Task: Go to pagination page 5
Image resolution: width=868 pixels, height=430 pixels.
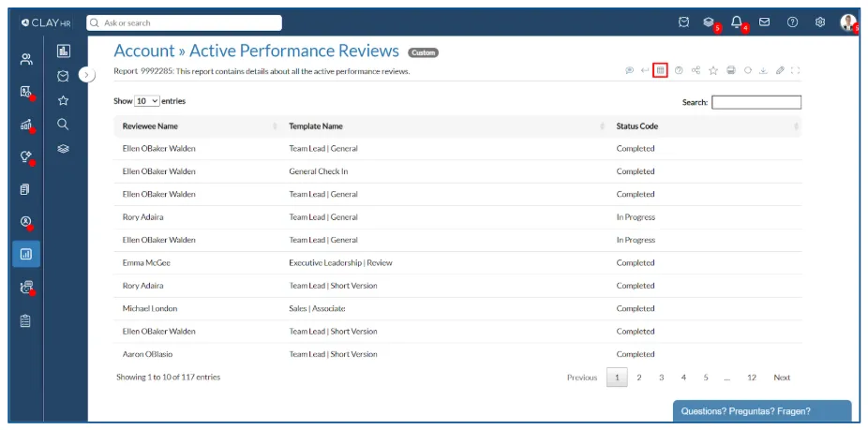Action: coord(706,378)
